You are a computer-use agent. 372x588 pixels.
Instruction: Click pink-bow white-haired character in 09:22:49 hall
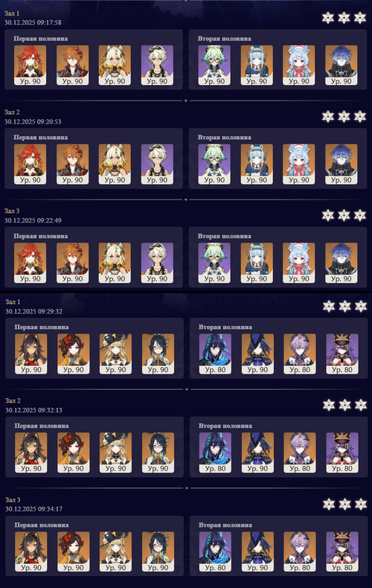299,263
